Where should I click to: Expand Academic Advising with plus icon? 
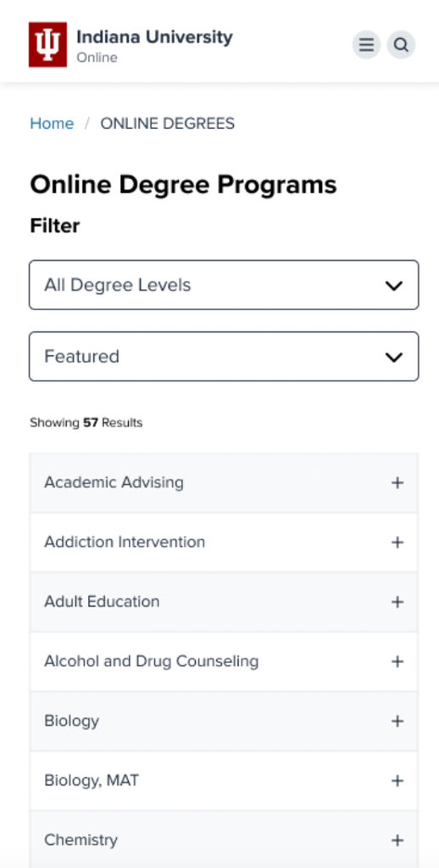397,482
